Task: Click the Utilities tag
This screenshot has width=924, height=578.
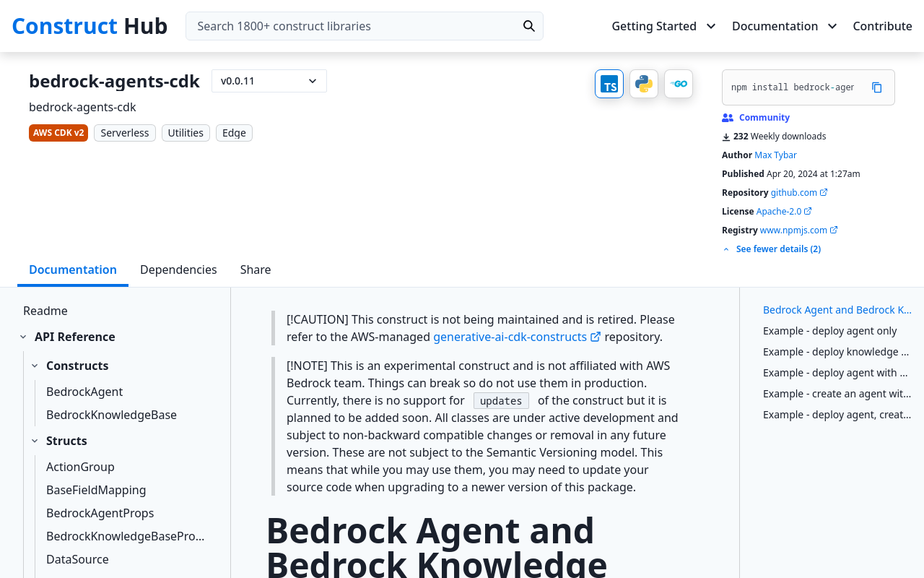Action: [x=186, y=133]
